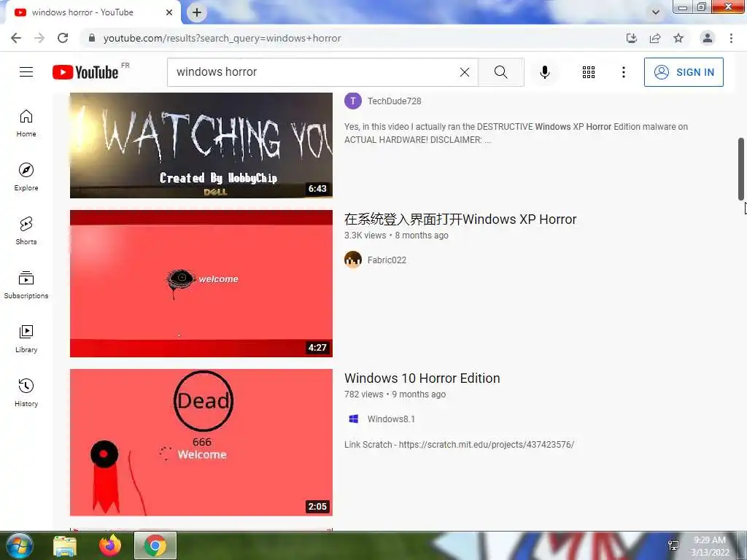Click the taskbar clock 9:29 AM

[x=710, y=546]
